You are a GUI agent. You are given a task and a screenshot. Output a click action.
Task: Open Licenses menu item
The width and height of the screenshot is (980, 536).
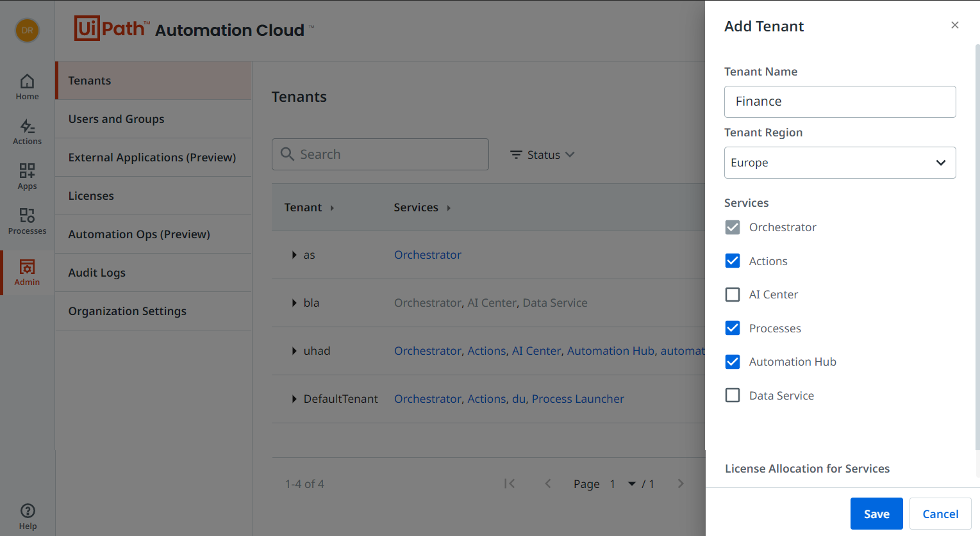(154, 196)
